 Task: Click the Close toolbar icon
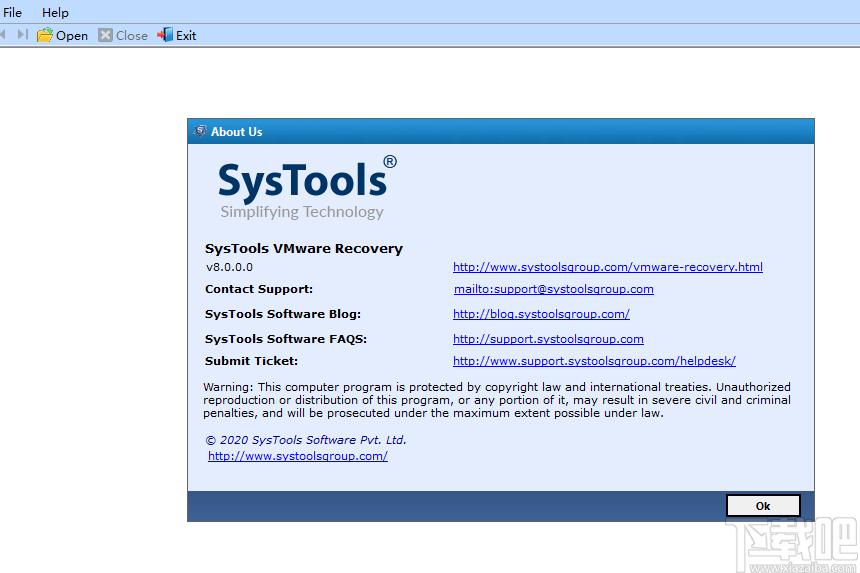(x=105, y=36)
